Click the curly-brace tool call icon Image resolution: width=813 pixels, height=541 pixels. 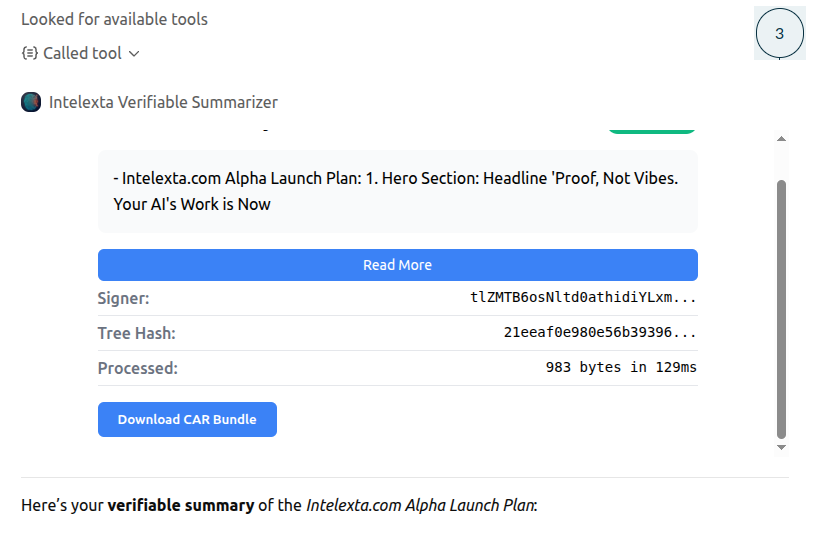point(29,53)
